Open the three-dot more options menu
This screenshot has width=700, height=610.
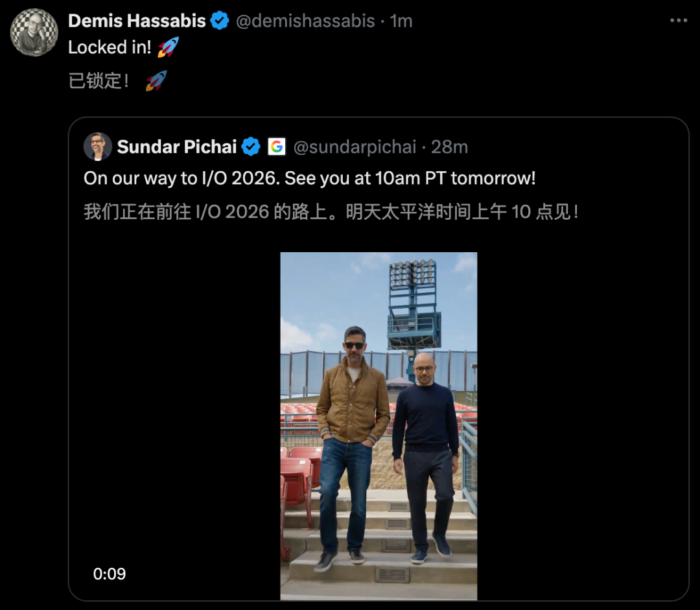point(678,21)
